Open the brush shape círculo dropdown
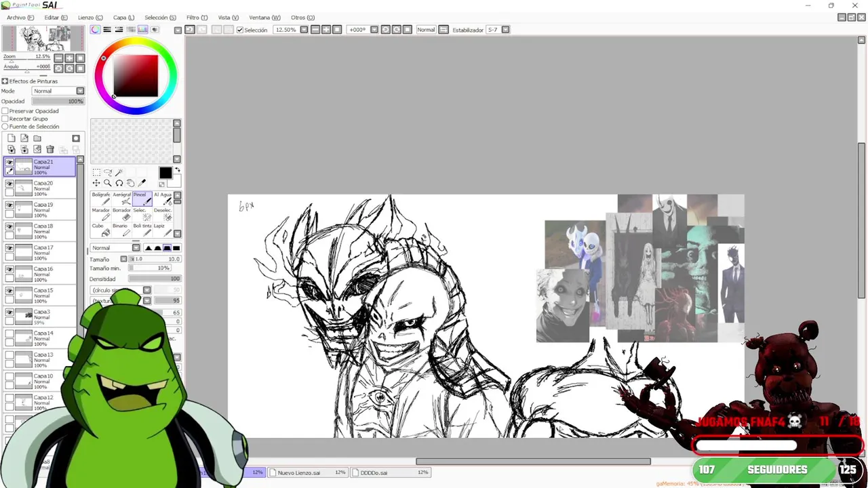 tap(146, 290)
